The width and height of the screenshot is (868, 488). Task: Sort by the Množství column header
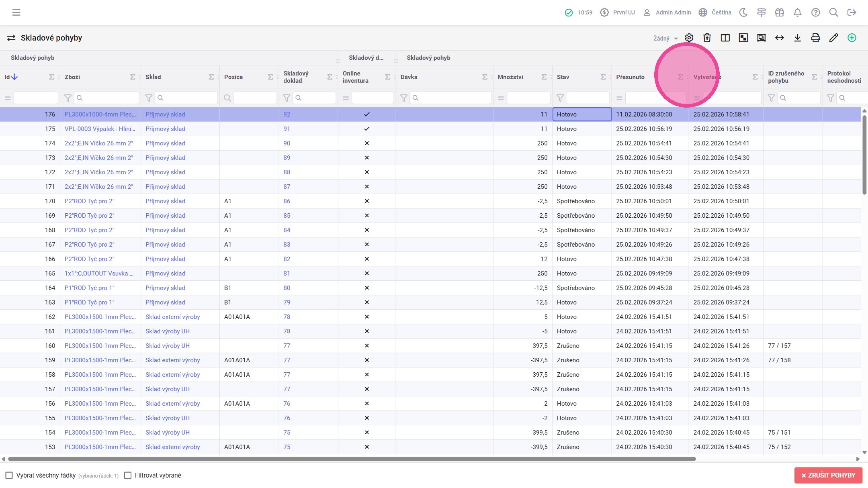pyautogui.click(x=510, y=77)
